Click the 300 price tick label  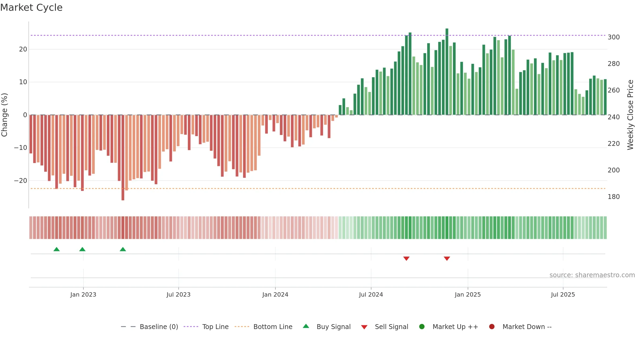click(x=614, y=37)
